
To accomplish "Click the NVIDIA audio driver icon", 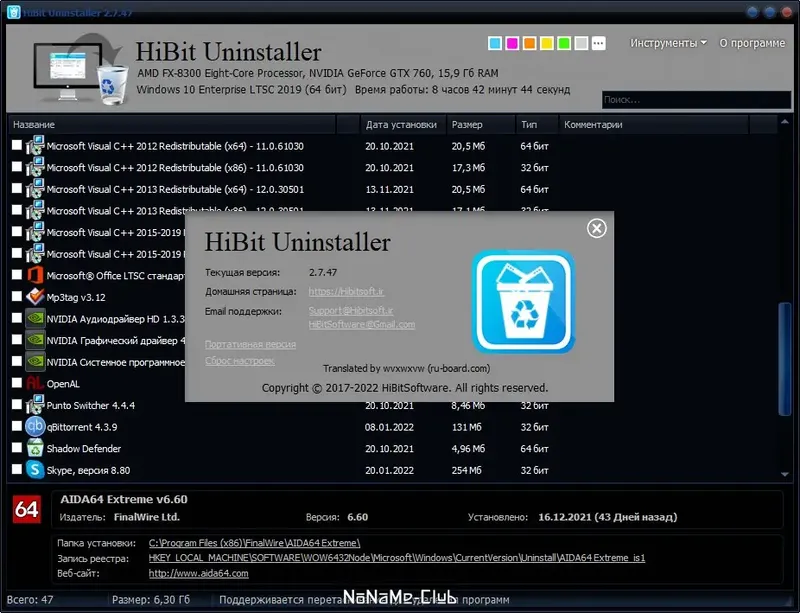I will [35, 318].
